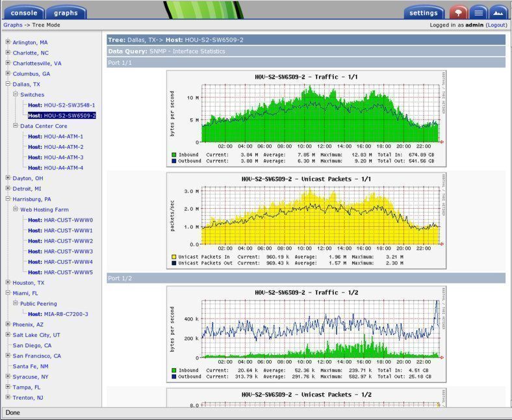Switch to preview view mode icon

[x=498, y=12]
